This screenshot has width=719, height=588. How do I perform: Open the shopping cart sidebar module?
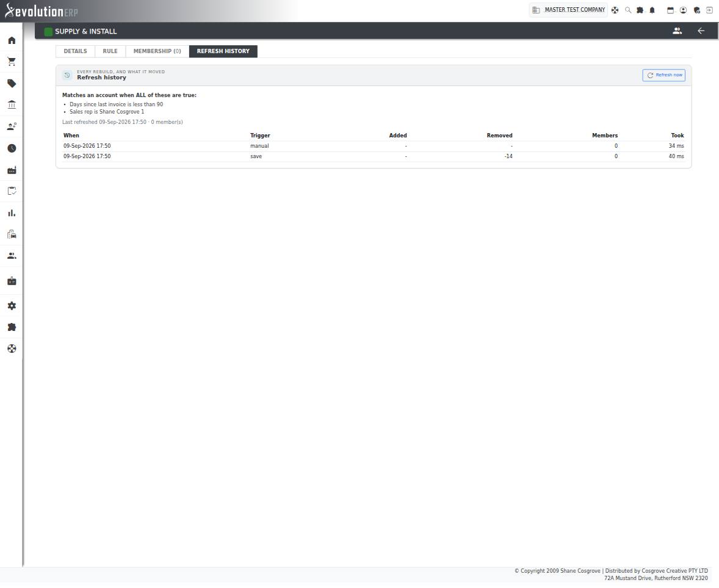tap(12, 62)
